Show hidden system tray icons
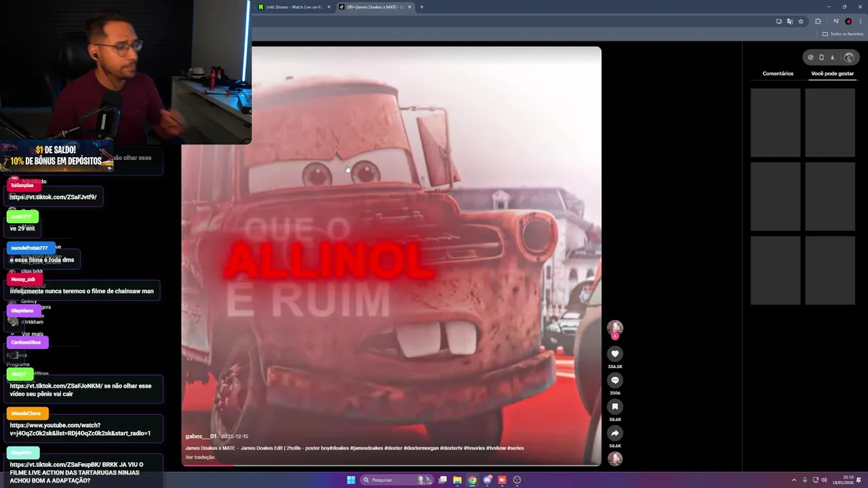868x488 pixels. pyautogui.click(x=794, y=480)
